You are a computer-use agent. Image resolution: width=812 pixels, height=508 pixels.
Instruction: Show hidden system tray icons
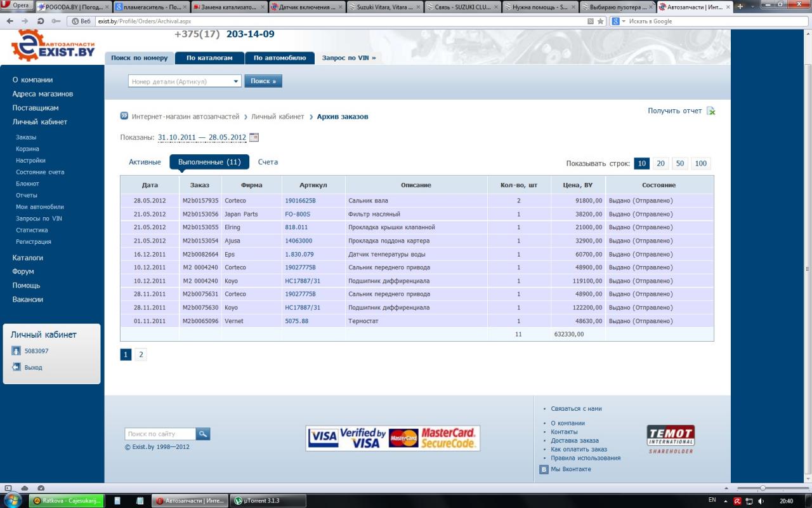[723, 500]
